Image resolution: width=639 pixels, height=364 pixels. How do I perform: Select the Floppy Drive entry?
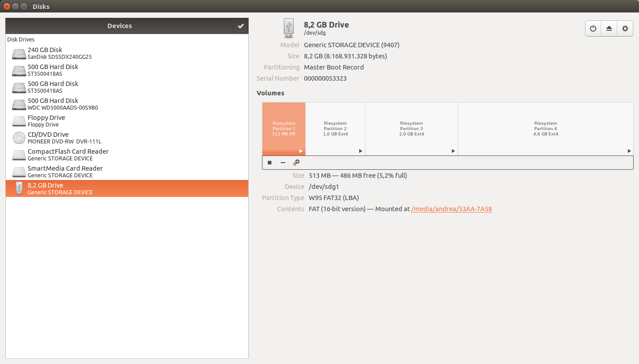click(127, 121)
